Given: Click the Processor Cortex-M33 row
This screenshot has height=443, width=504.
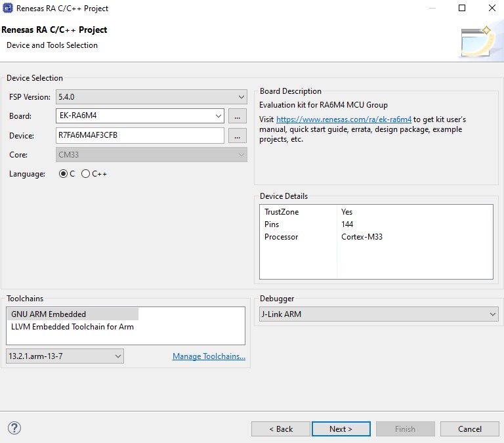Looking at the screenshot, I should (x=376, y=237).
